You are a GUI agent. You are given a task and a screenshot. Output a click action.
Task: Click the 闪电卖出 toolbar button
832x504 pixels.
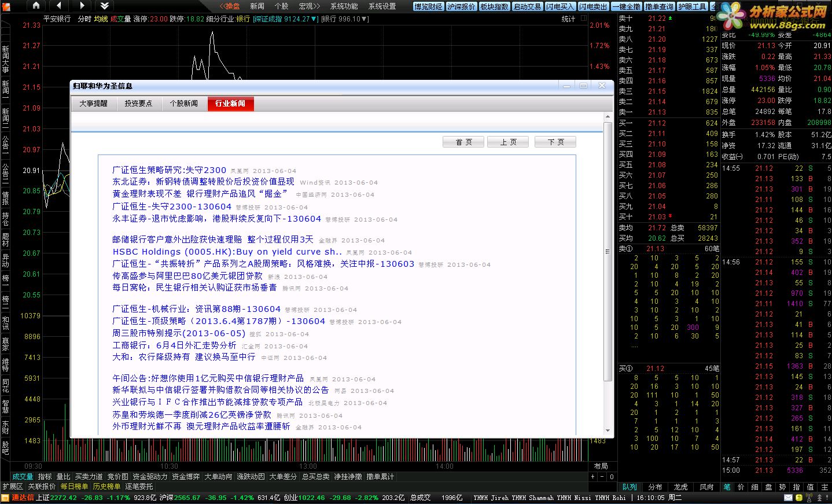pyautogui.click(x=593, y=6)
